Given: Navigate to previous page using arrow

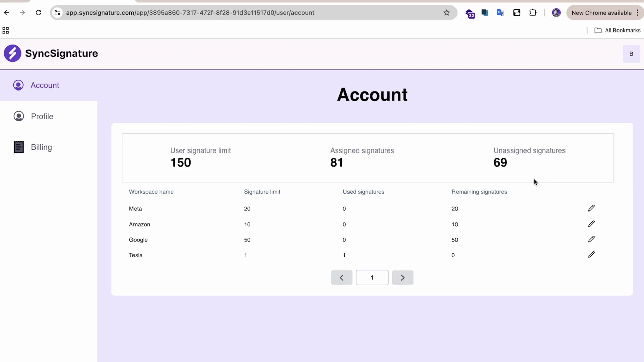Looking at the screenshot, I should [342, 277].
